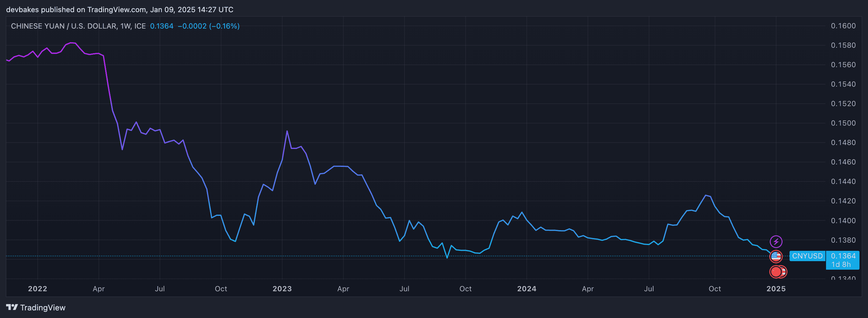Click the Oct label after 2022
This screenshot has height=318, width=868.
pos(221,289)
